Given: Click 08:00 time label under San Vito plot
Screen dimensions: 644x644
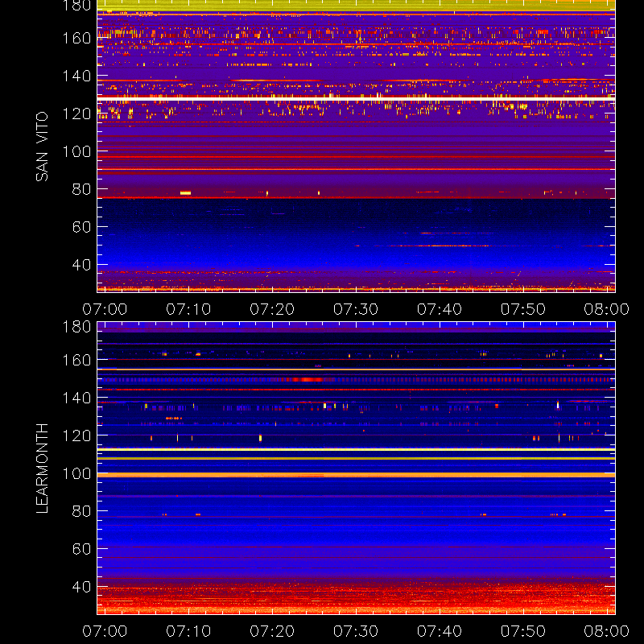Looking at the screenshot, I should tap(607, 309).
